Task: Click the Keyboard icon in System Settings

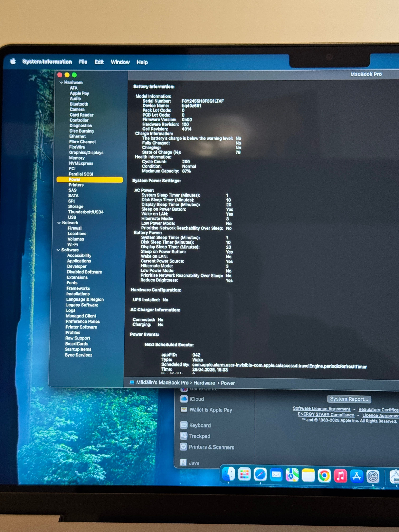Action: coord(184,425)
